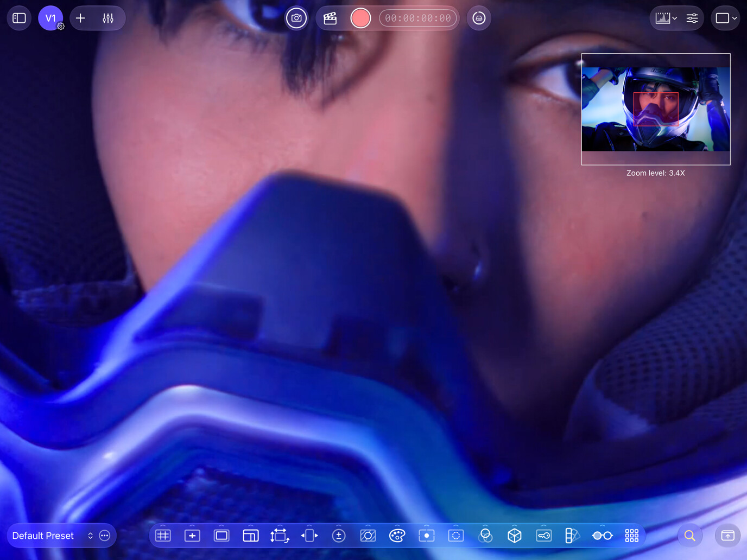Viewport: 747px width, 560px height.
Task: Click the share export window button
Action: (x=728, y=536)
